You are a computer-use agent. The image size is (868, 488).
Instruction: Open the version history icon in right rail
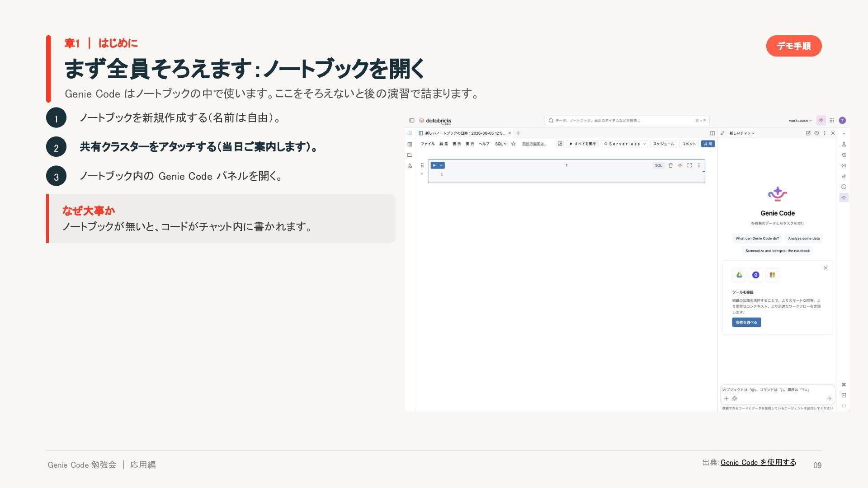(844, 155)
